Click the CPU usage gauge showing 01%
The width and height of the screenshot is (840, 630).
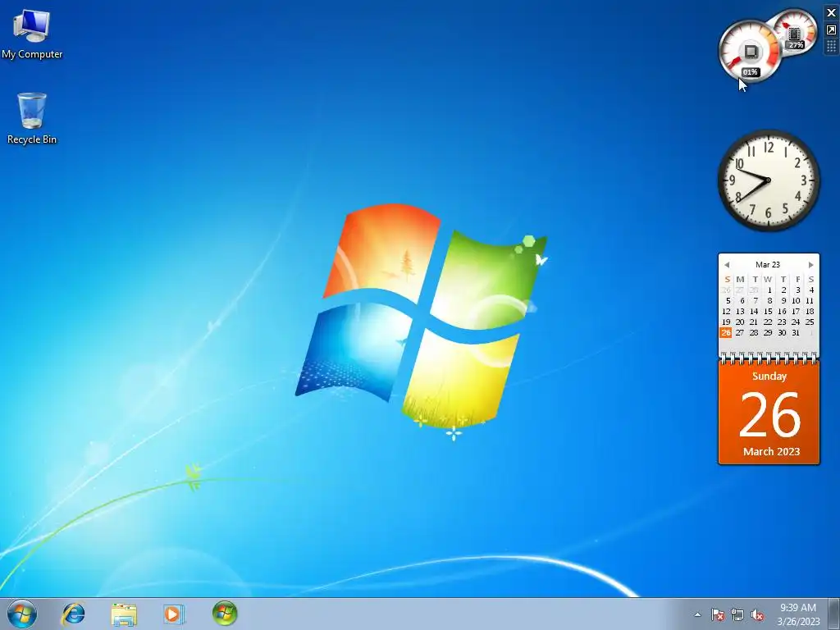coord(750,52)
